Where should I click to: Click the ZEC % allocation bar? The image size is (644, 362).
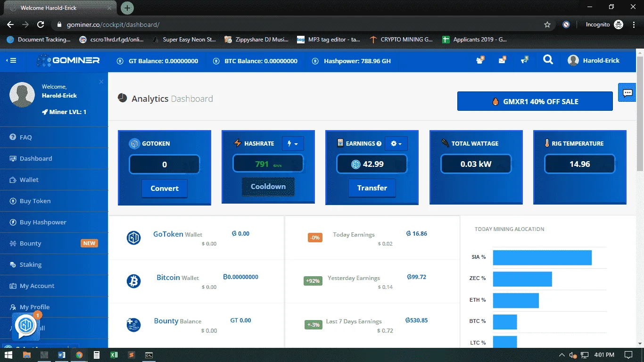tap(522, 279)
